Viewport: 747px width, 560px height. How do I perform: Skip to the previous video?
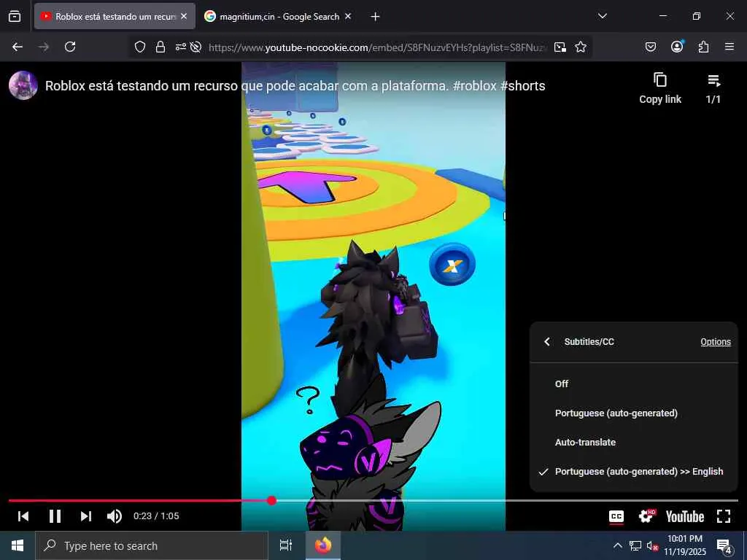(23, 516)
